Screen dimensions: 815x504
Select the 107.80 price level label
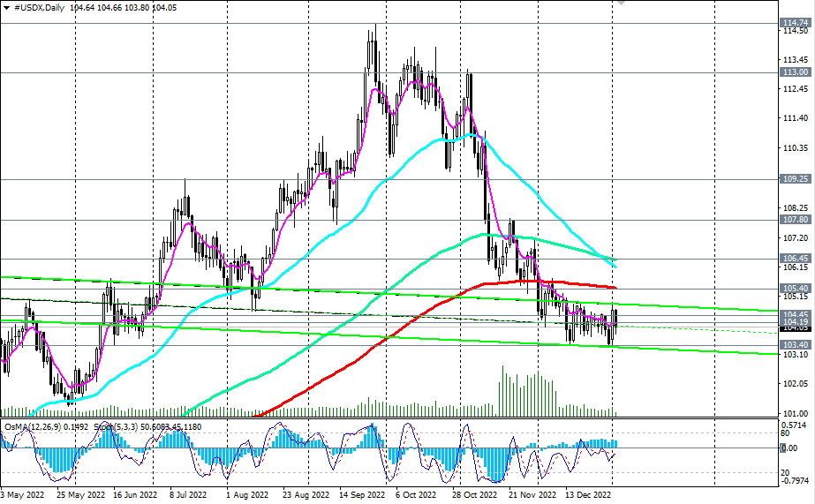pyautogui.click(x=793, y=220)
